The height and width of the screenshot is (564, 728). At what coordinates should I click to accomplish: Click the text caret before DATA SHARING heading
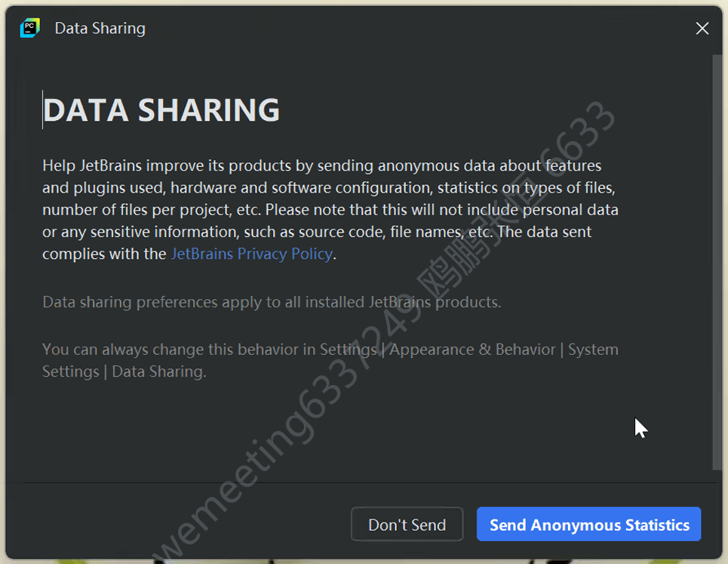(x=43, y=110)
